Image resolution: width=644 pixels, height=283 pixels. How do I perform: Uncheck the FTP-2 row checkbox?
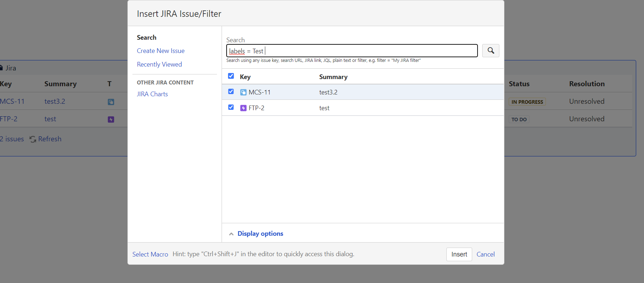coord(231,107)
